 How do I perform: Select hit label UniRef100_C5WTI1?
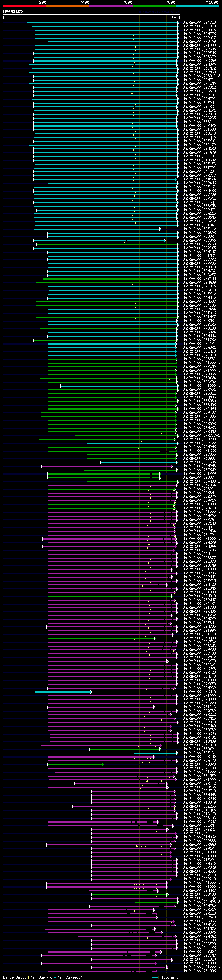pos(199,80)
